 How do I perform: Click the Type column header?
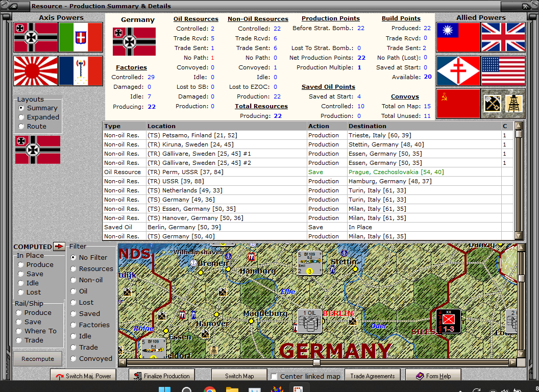[125, 126]
